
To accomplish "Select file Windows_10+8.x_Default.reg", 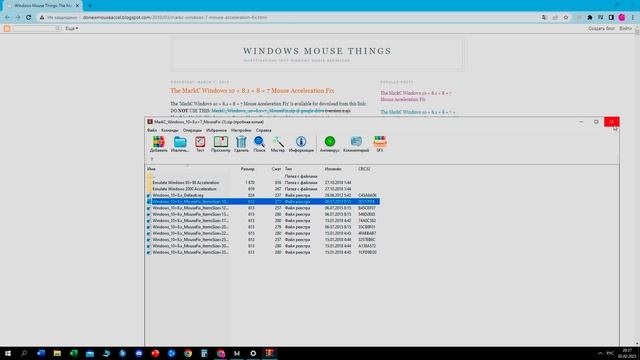I will (x=263, y=195).
